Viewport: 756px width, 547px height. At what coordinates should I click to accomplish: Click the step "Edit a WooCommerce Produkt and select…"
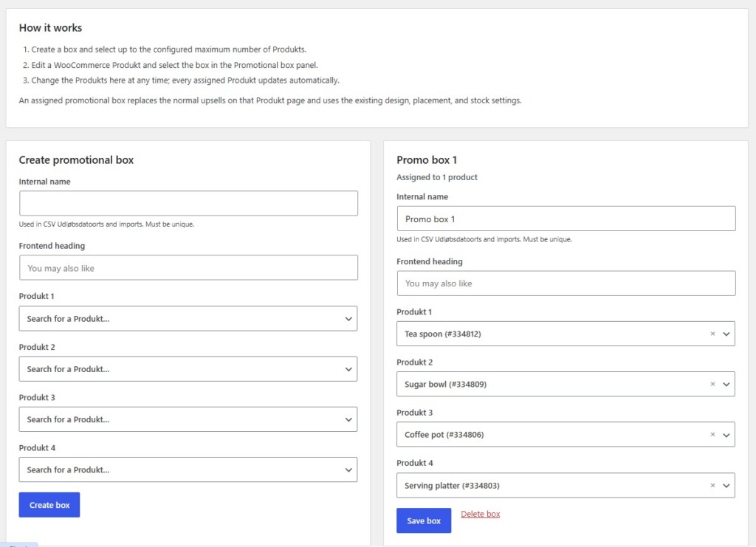coord(174,65)
